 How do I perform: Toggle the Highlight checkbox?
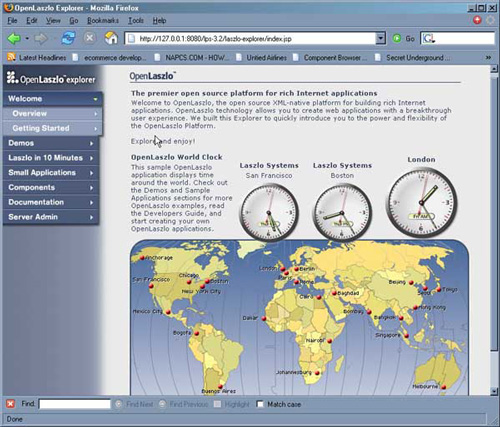click(217, 404)
